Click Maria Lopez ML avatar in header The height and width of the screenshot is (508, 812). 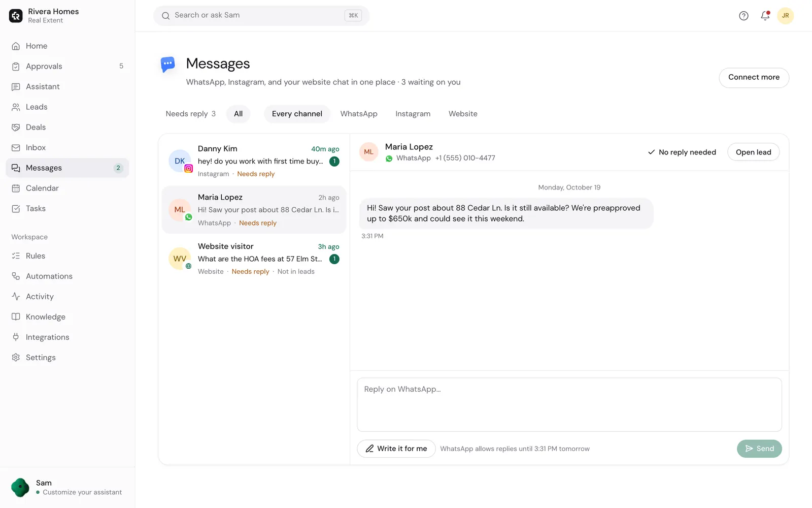[x=369, y=152]
